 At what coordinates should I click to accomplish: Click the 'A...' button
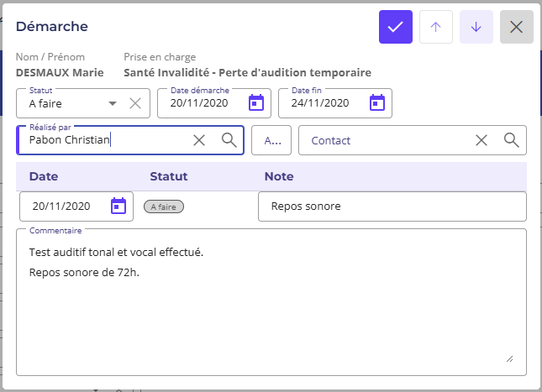[x=271, y=140]
